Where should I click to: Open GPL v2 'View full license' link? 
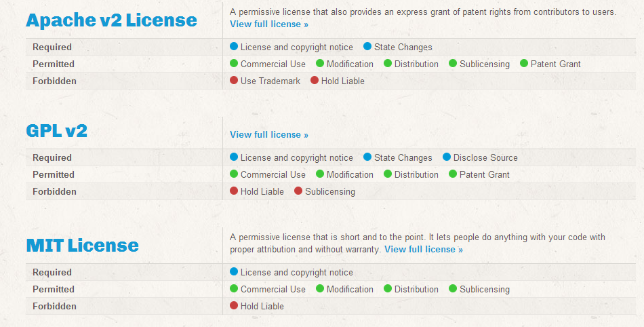tap(269, 135)
